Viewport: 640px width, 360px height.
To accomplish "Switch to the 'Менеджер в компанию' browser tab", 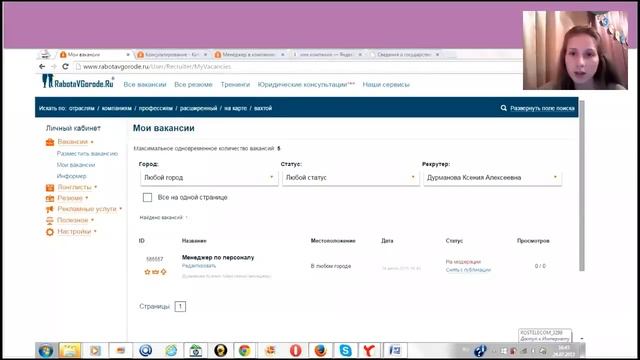I will pyautogui.click(x=249, y=54).
